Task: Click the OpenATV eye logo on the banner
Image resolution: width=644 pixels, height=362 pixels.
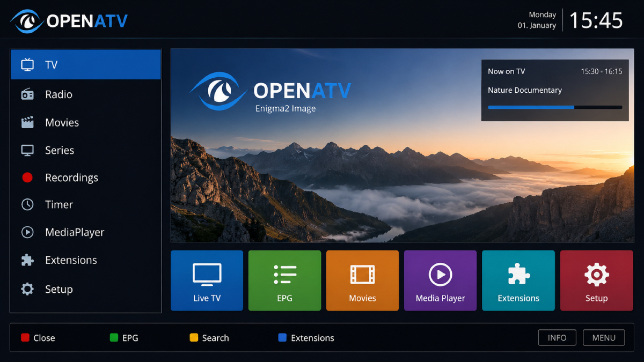Action: tap(218, 91)
